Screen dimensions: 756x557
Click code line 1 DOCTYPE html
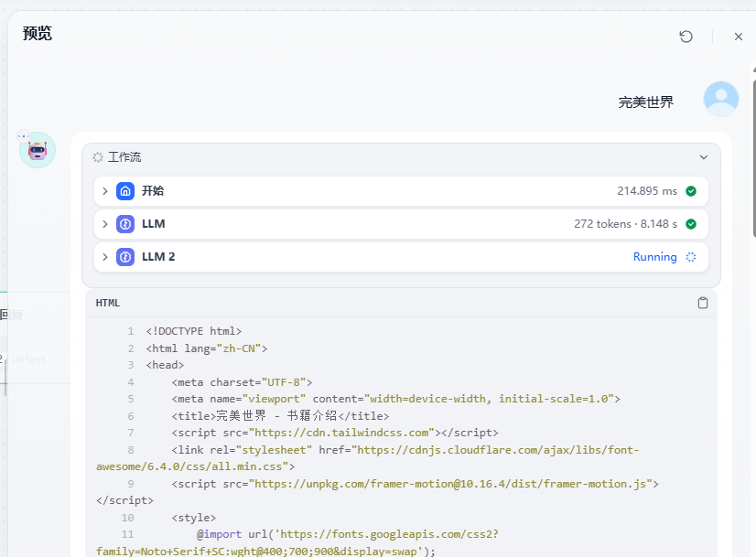[194, 331]
